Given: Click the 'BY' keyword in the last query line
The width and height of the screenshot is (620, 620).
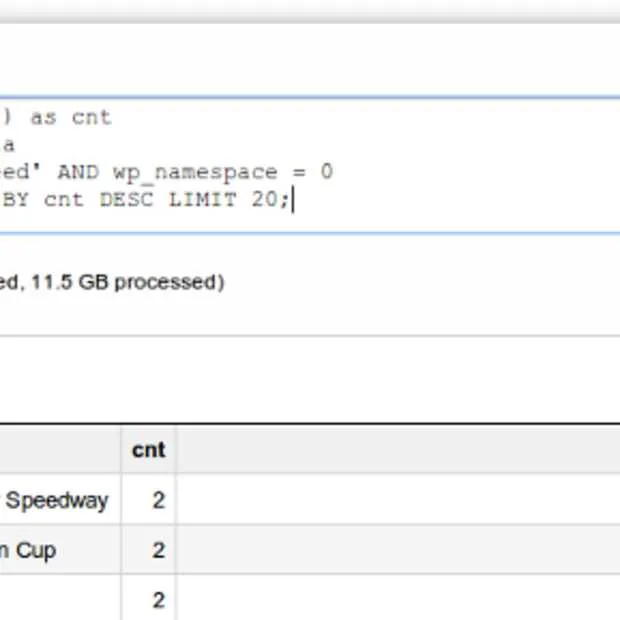Looking at the screenshot, I should tap(19, 199).
